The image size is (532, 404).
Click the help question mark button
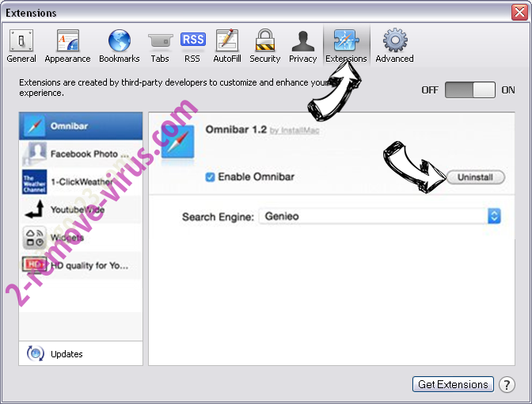pos(507,385)
